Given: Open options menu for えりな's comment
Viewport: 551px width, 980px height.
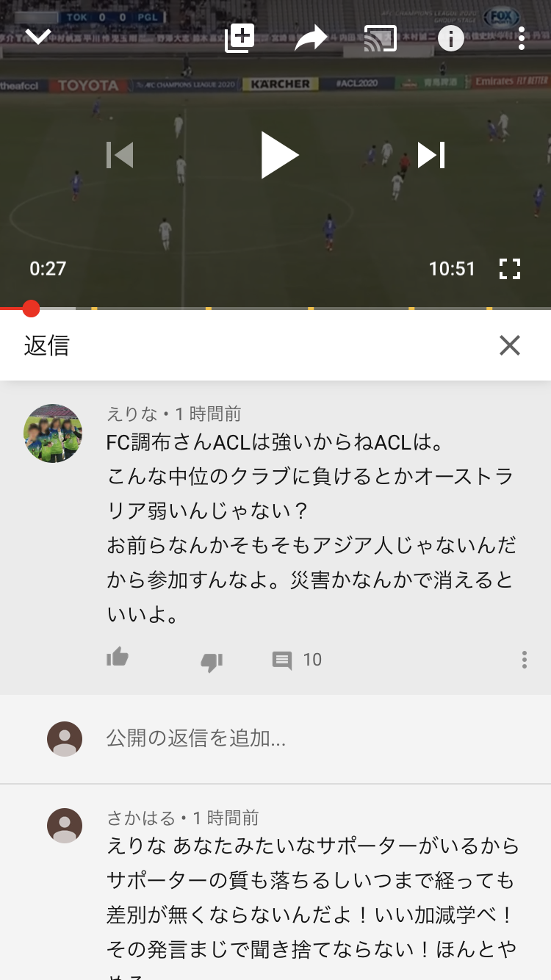Looking at the screenshot, I should pyautogui.click(x=524, y=660).
